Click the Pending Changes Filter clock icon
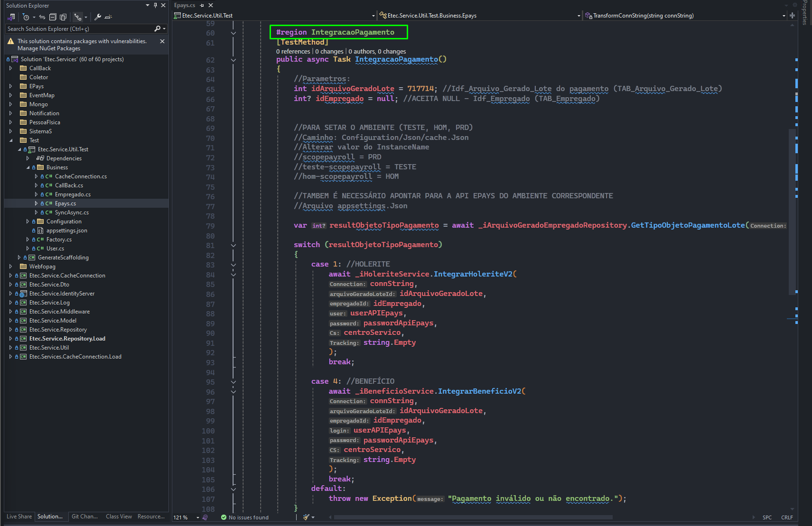The width and height of the screenshot is (812, 526). coord(26,17)
